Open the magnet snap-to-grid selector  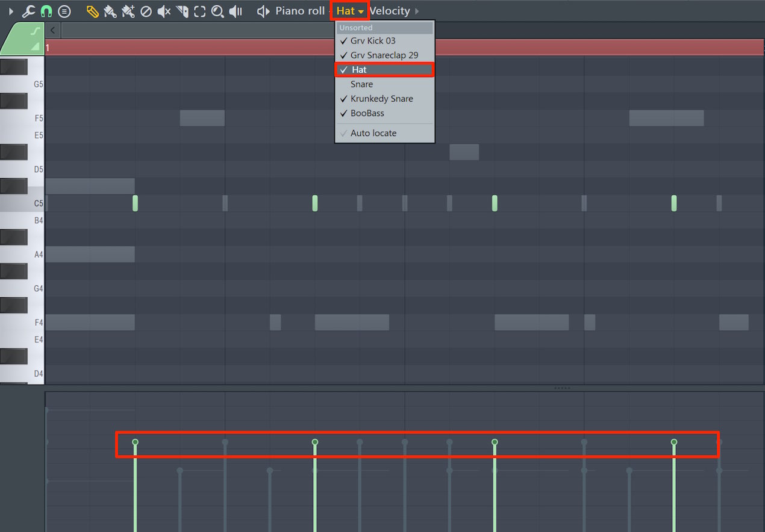point(46,11)
